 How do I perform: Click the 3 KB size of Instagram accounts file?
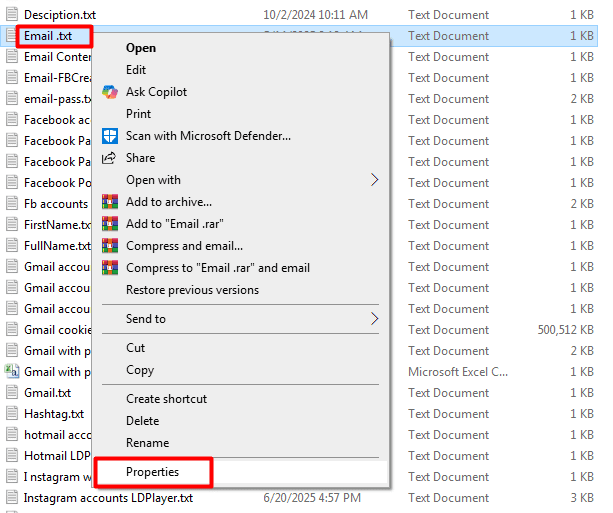582,498
